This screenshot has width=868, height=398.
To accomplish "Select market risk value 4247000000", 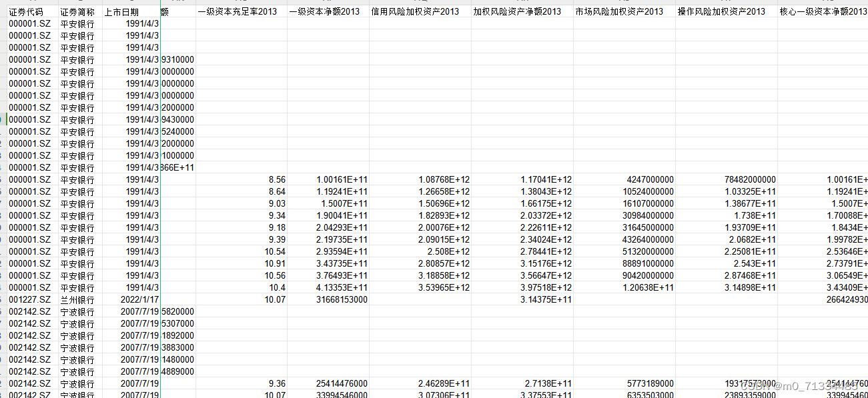I will pyautogui.click(x=624, y=179).
